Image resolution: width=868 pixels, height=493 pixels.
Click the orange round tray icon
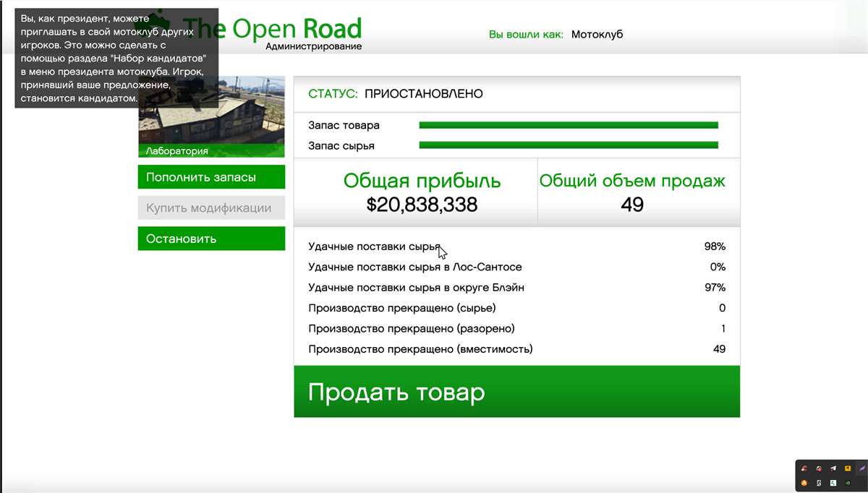pos(804,483)
